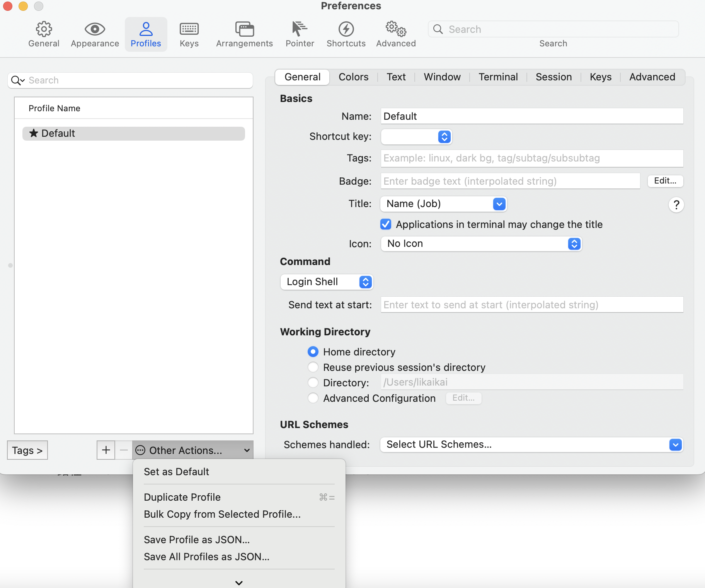Open the Keys keyboard icon

(189, 29)
